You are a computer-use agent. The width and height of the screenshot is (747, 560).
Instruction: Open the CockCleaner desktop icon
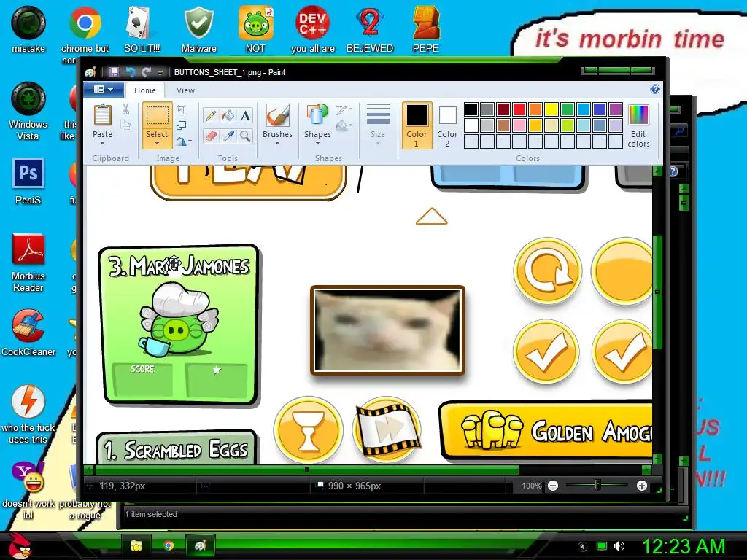(28, 333)
